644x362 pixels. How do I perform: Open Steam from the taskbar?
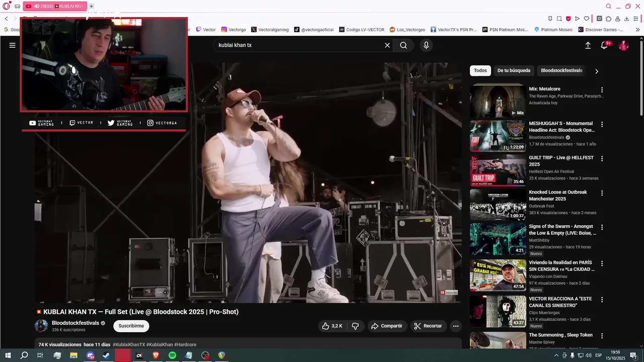pos(106,355)
